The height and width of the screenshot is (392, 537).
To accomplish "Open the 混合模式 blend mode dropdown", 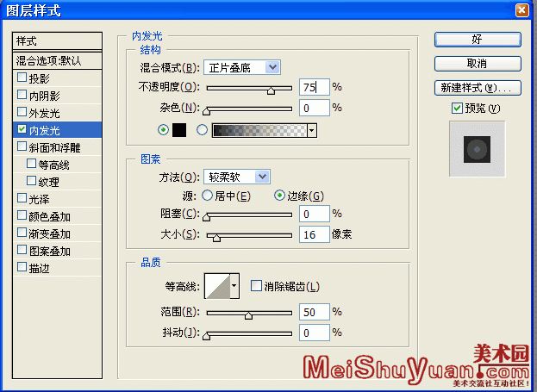I will (272, 67).
